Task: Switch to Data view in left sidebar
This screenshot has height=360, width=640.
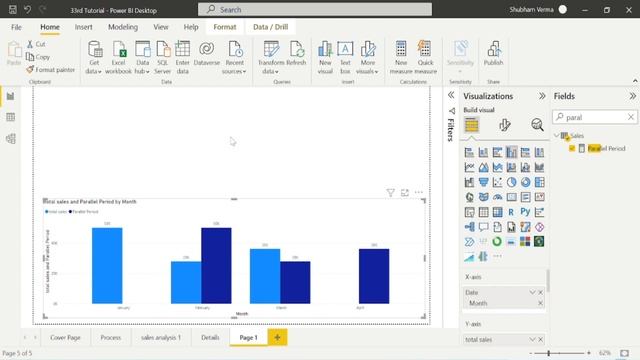Action: click(11, 118)
